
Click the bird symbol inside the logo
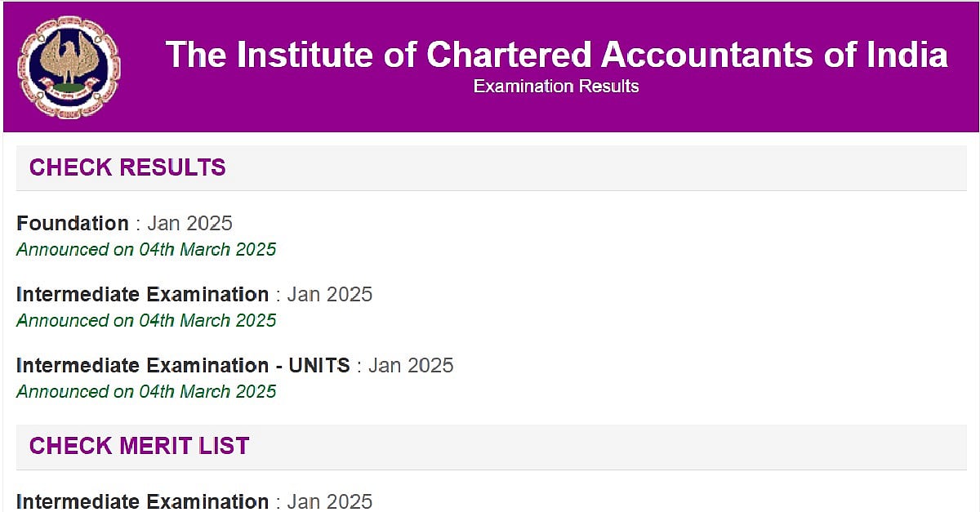coord(69,60)
